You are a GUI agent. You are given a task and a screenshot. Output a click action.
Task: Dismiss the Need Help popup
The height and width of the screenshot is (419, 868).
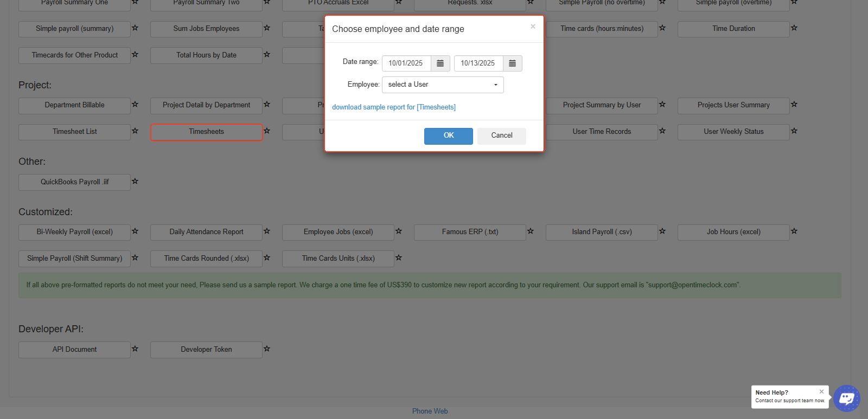point(821,391)
